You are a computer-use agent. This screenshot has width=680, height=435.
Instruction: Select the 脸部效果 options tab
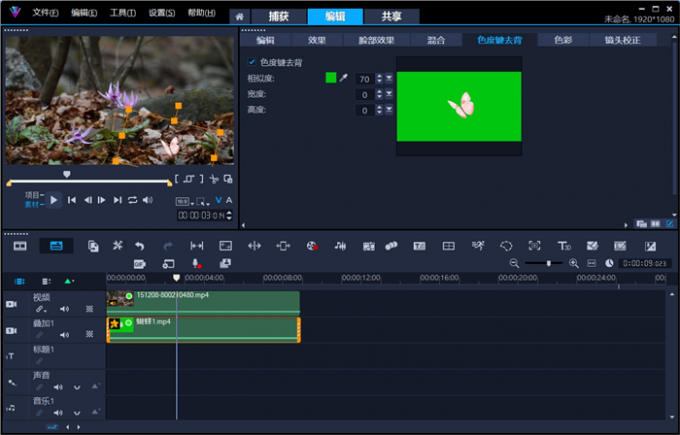click(x=376, y=40)
